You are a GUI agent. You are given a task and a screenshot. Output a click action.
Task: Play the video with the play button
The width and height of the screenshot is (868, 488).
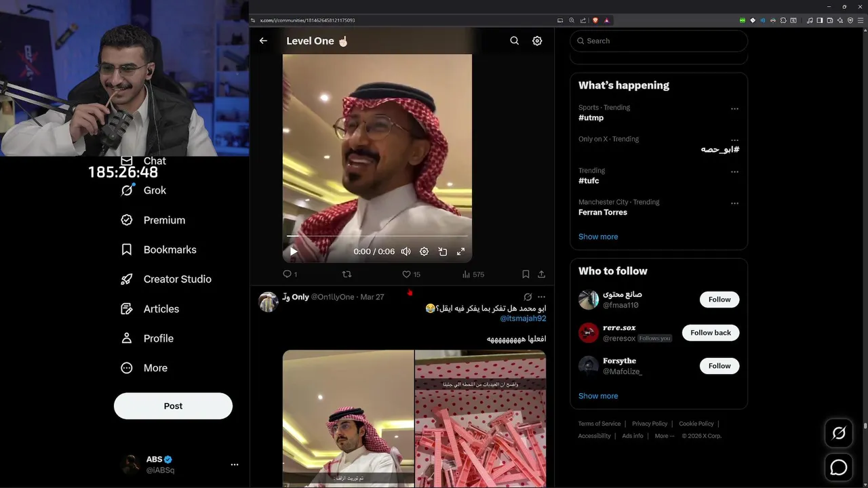tap(294, 251)
